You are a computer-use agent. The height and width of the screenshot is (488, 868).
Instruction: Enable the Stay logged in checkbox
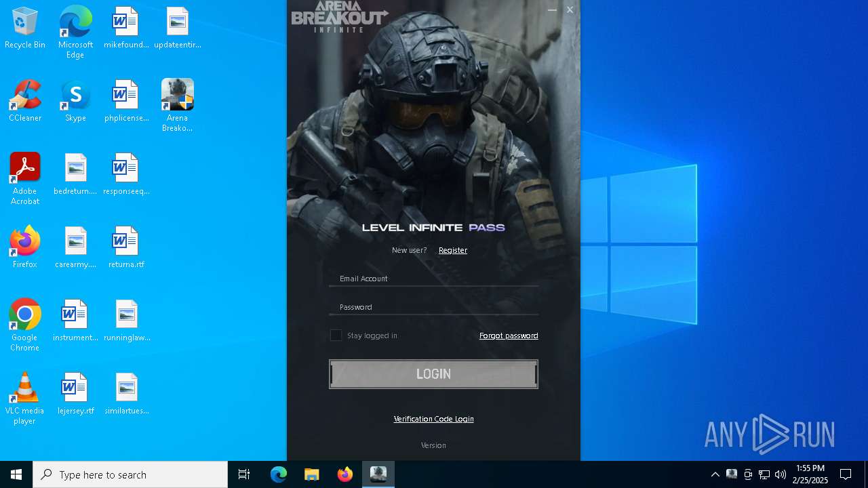[336, 335]
